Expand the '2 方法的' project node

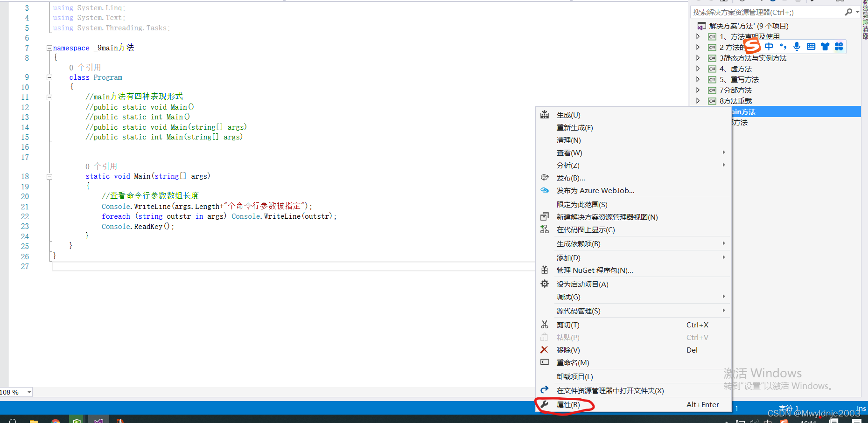coord(698,47)
